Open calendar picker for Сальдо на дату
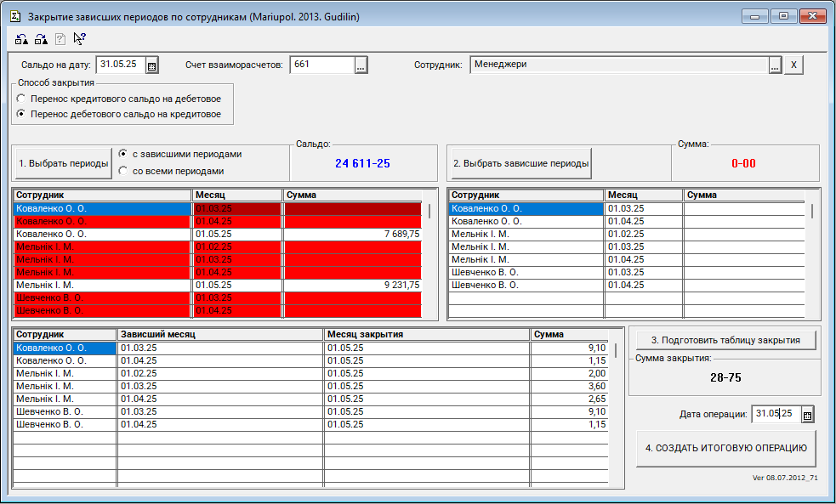This screenshot has height=504, width=836. click(x=151, y=65)
